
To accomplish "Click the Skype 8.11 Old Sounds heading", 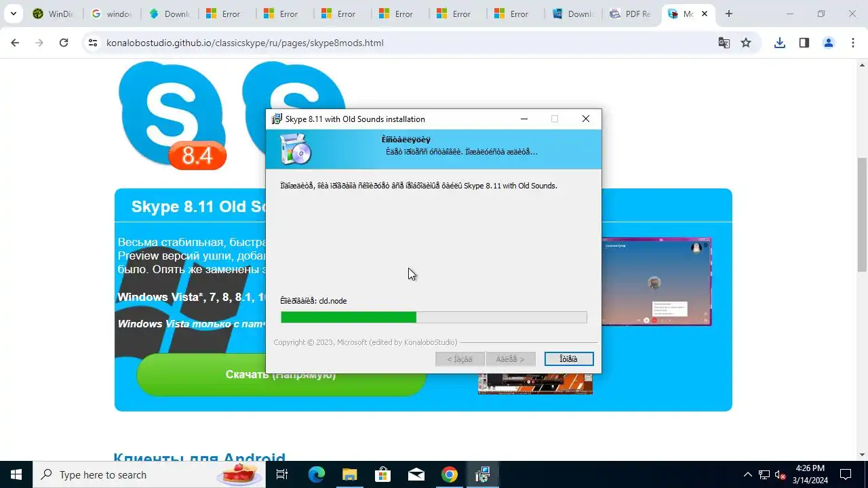I will 198,206.
